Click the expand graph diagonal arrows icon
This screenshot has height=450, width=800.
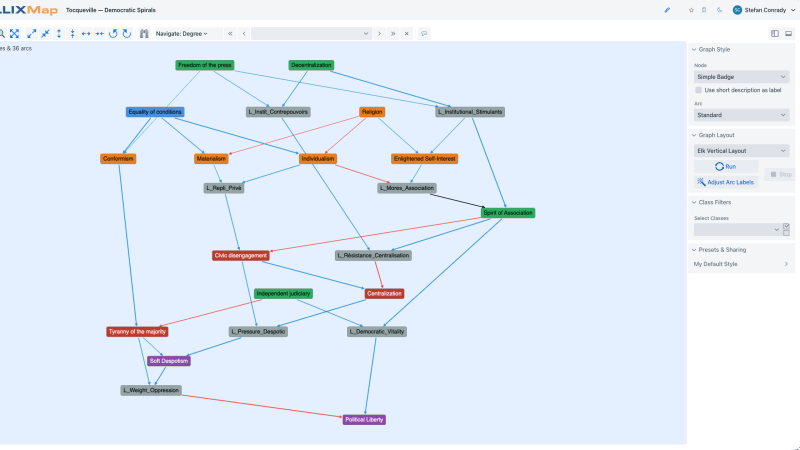(32, 34)
